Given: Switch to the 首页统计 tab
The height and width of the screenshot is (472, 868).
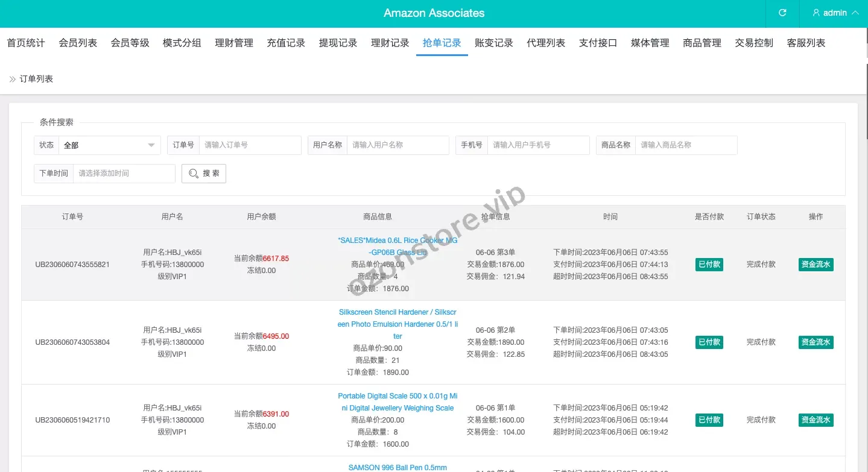Looking at the screenshot, I should pyautogui.click(x=26, y=43).
